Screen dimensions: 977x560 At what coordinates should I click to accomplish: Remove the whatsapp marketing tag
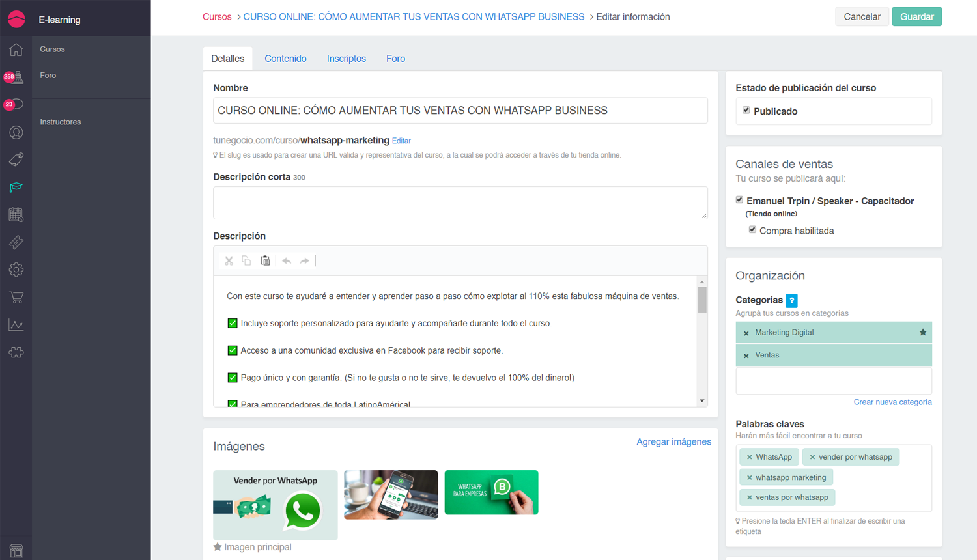tap(749, 477)
